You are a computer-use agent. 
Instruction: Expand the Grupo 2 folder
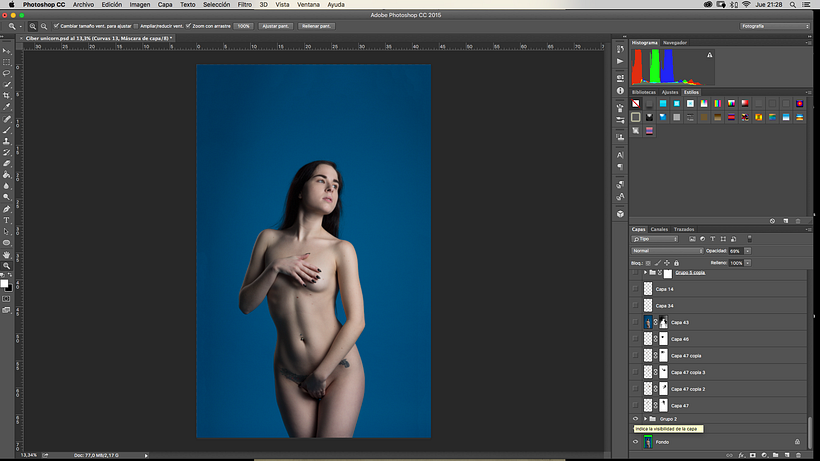[x=645, y=419]
